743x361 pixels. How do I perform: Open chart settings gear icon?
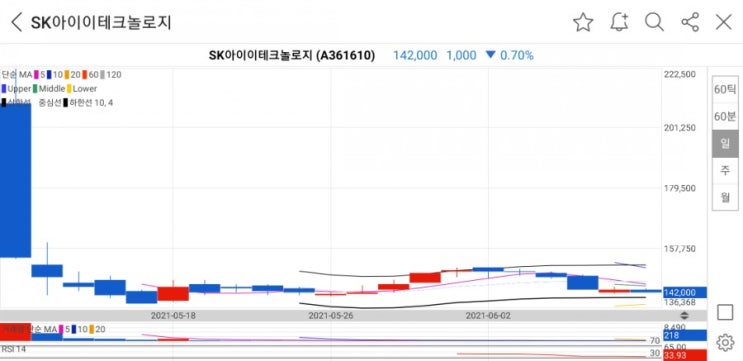pos(725,343)
